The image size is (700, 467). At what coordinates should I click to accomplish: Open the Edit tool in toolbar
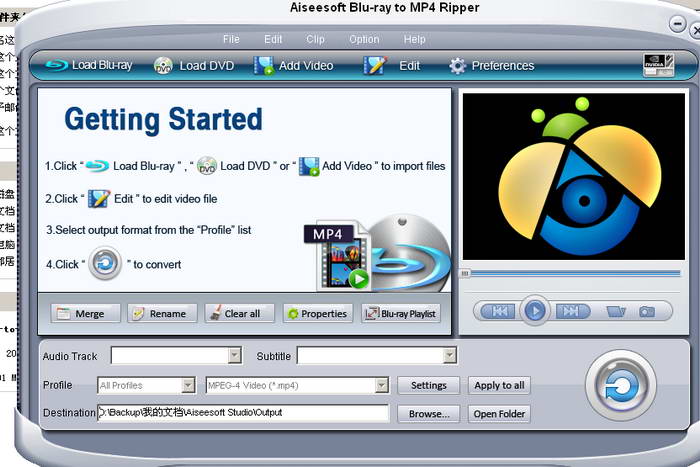point(392,66)
